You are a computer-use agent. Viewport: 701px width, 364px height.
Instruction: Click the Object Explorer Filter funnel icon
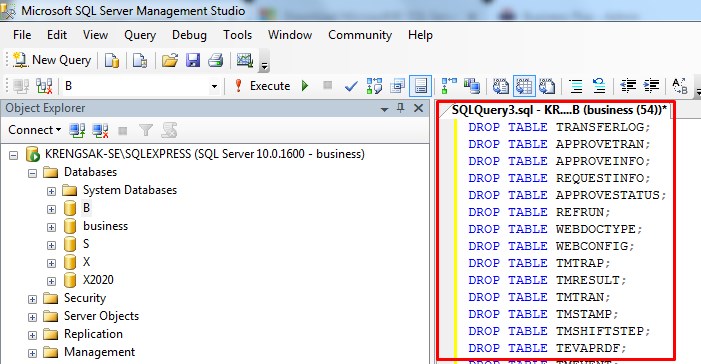point(146,130)
